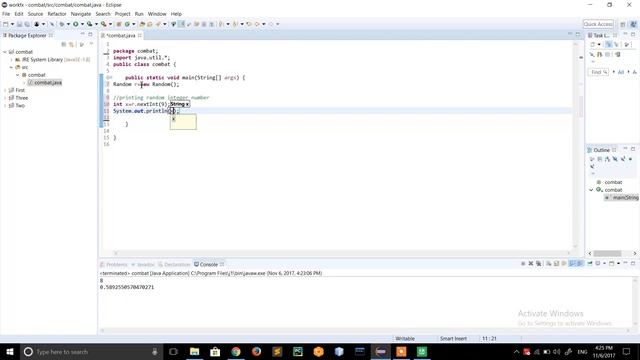Toggle Scheduled view in Task List
This screenshot has width=640, height=360.
coord(616,44)
